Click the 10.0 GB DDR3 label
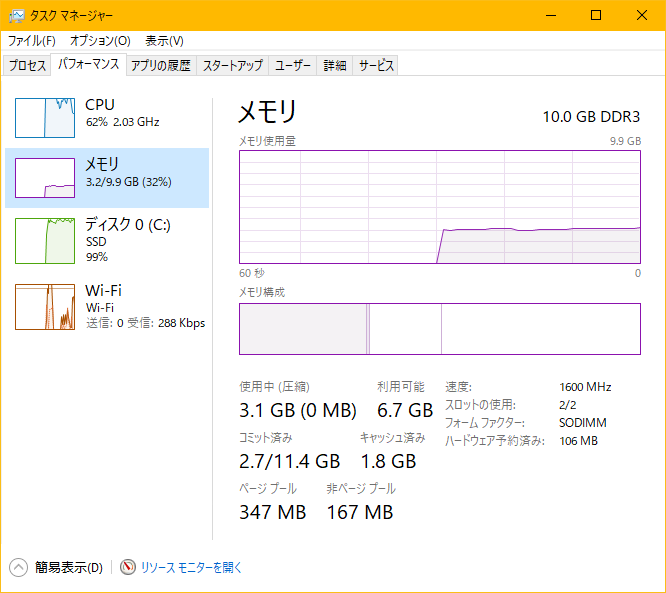 click(591, 117)
